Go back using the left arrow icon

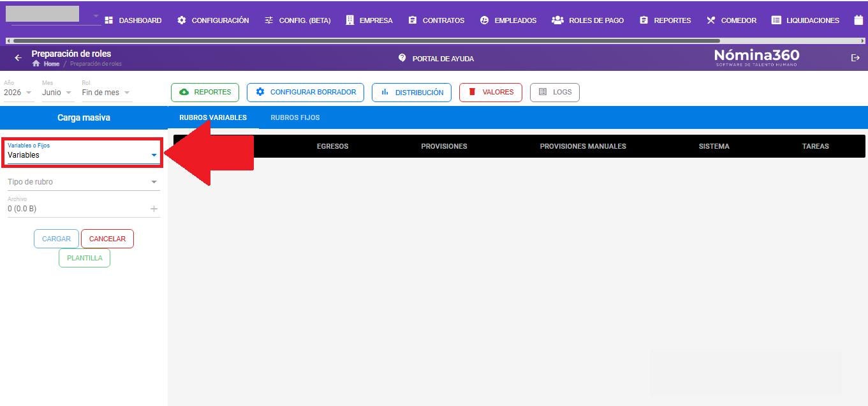(18, 58)
